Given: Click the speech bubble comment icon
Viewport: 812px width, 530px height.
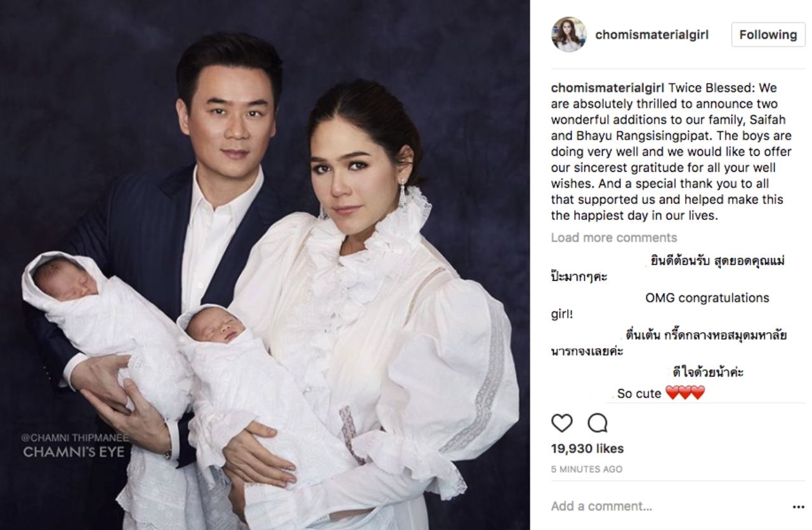Looking at the screenshot, I should [597, 423].
